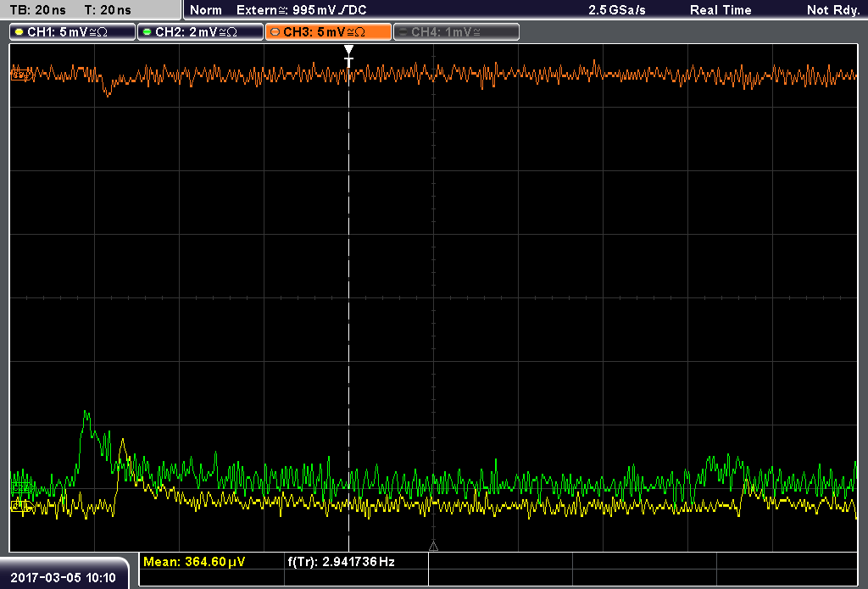868x589 pixels.
Task: Click the 2017-03-05 10:10 date display
Action: [x=63, y=578]
